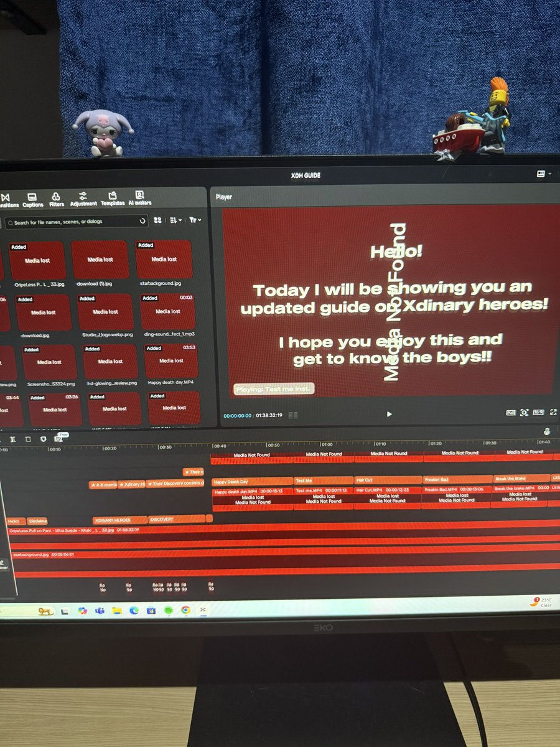This screenshot has width=560, height=747.
Task: Click the crop tool above the timeline
Action: click(x=28, y=439)
